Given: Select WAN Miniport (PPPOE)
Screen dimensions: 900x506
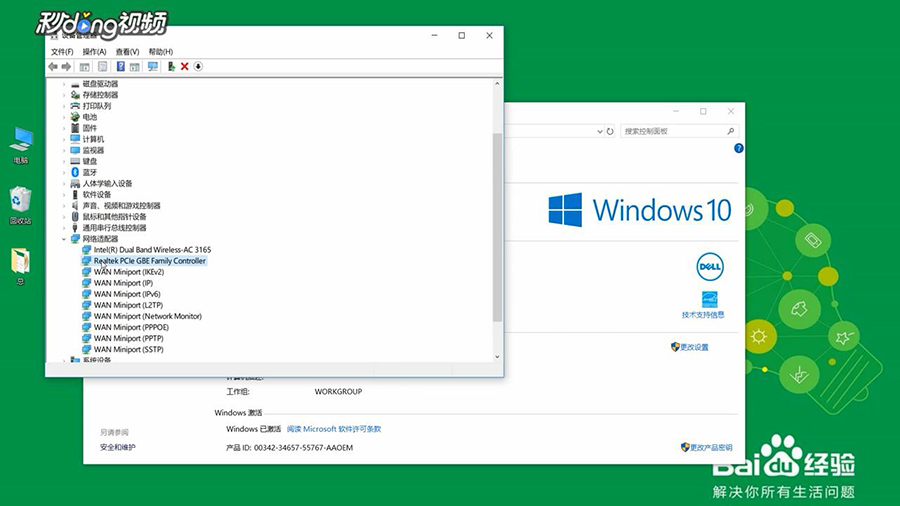Looking at the screenshot, I should (131, 327).
